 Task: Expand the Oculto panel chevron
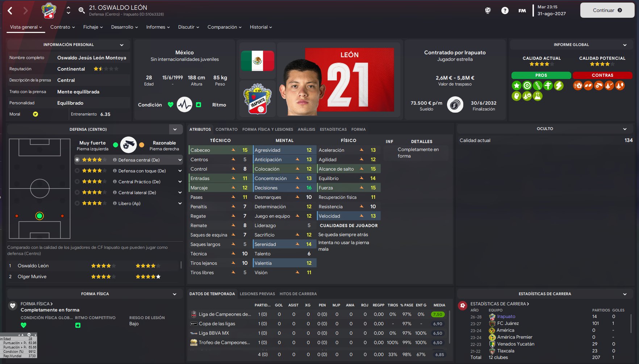coord(625,129)
